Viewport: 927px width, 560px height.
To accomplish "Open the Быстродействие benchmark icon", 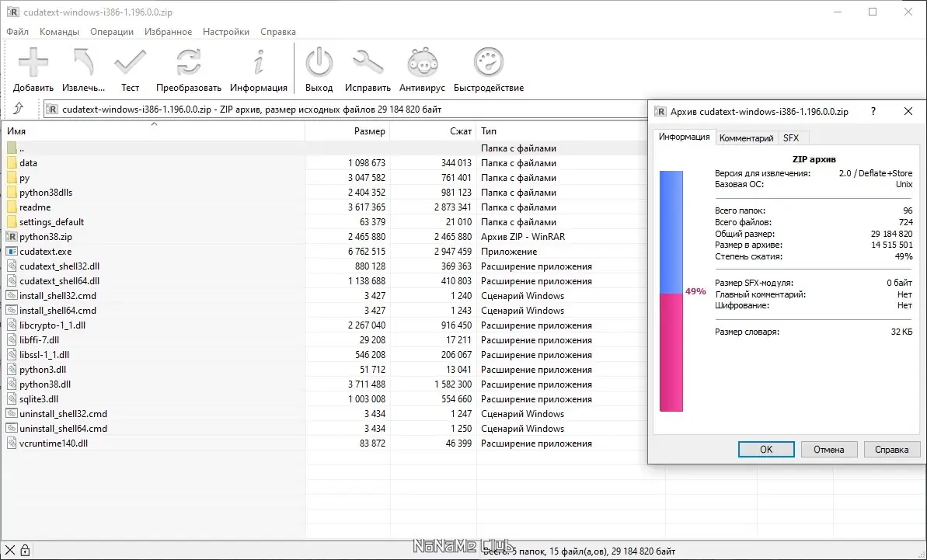I will [x=488, y=62].
